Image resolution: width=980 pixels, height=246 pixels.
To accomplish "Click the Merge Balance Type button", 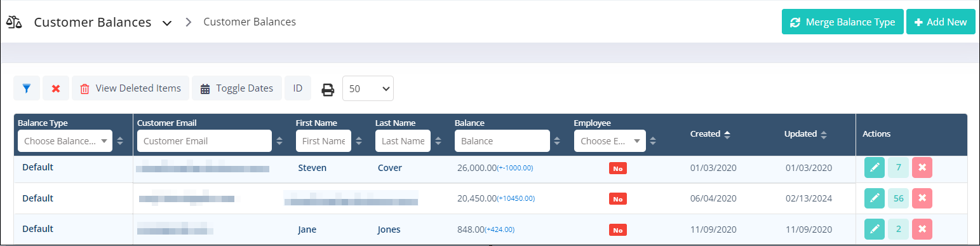I will point(842,22).
